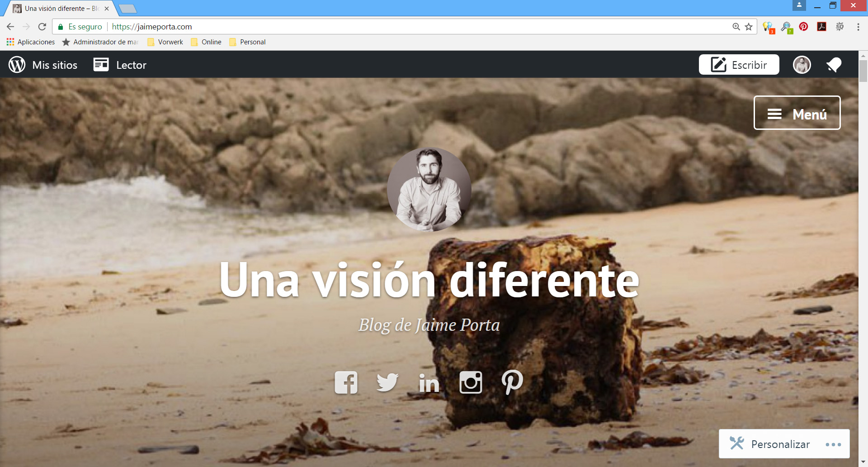Open the Twitter social icon
The height and width of the screenshot is (467, 868).
387,382
